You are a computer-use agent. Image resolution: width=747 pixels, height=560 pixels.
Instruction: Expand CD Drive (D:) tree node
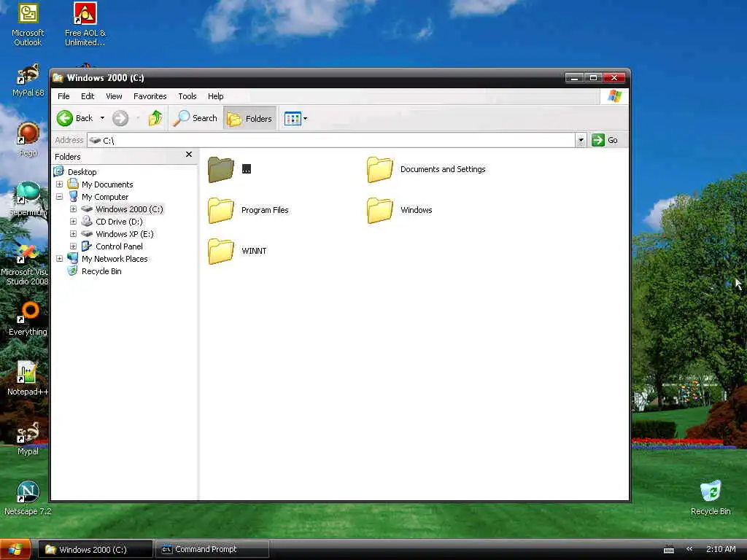tap(74, 222)
